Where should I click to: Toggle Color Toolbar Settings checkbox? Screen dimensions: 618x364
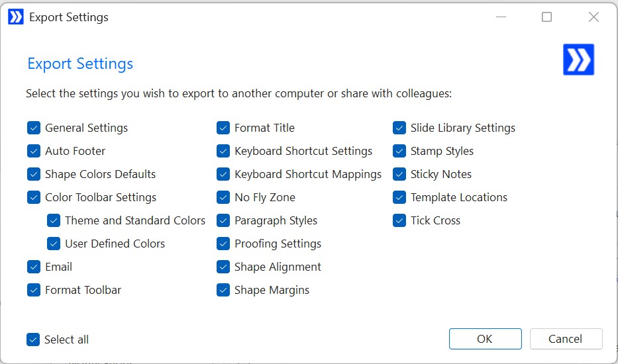point(34,197)
